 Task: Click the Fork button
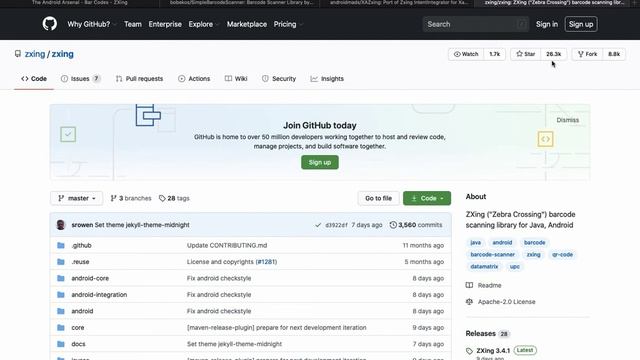click(587, 54)
